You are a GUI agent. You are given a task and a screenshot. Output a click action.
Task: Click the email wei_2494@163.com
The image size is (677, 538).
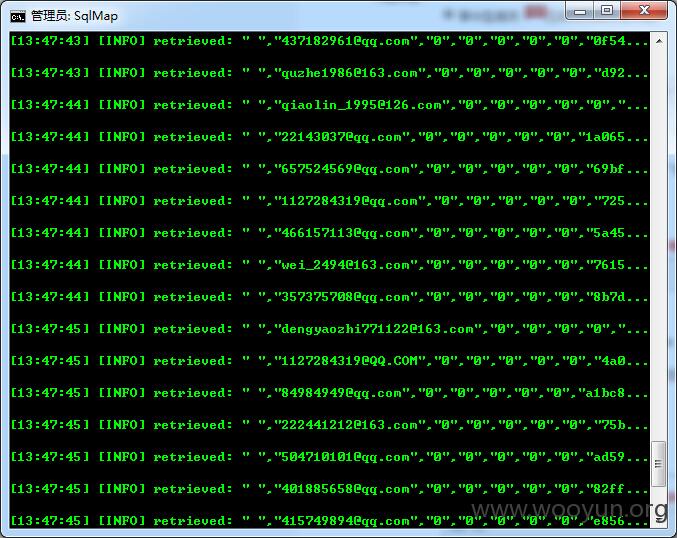point(345,265)
